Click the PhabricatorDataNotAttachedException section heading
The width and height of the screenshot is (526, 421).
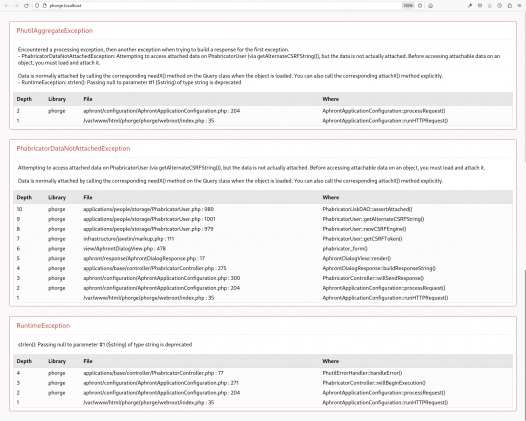(73, 148)
